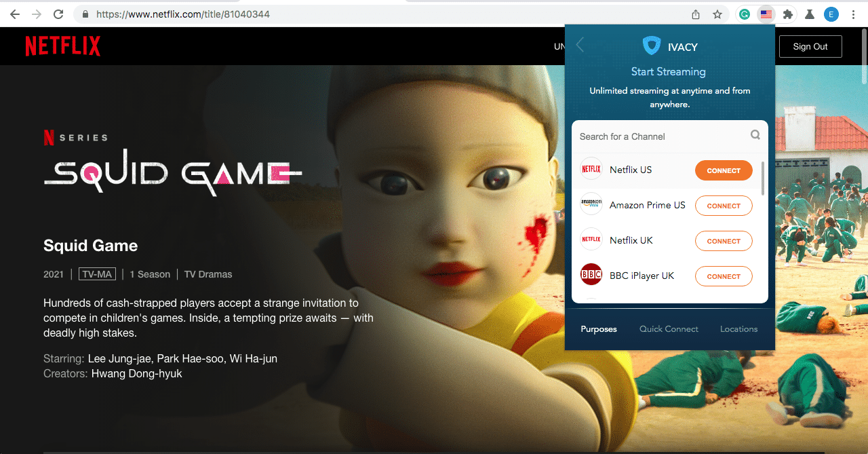Click the 'Netflix UK' channel name
Viewport: 868px width, 454px height.
point(631,240)
